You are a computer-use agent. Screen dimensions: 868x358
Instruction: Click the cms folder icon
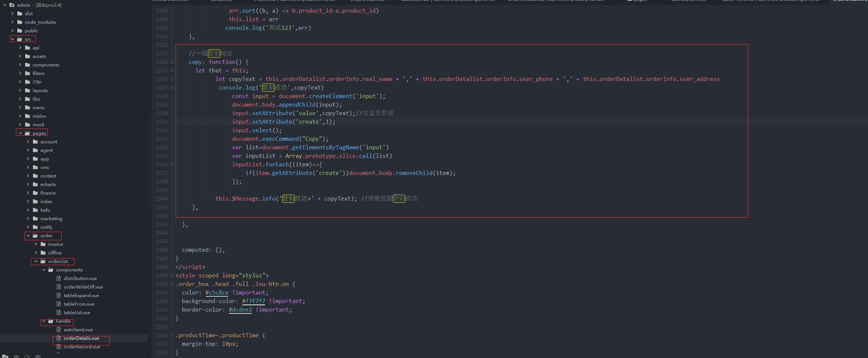[35, 167]
